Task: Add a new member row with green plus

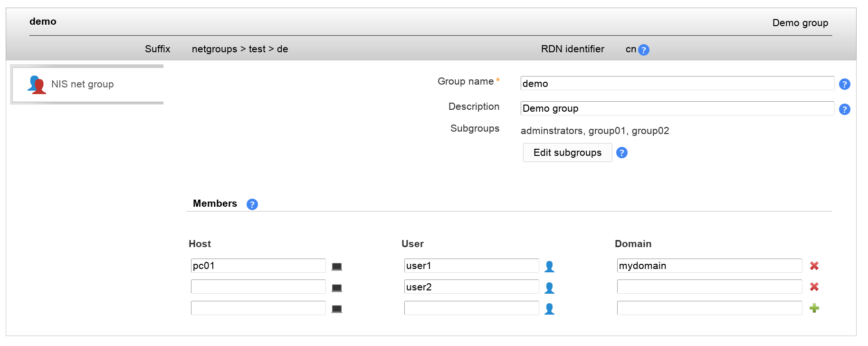Action: [814, 308]
